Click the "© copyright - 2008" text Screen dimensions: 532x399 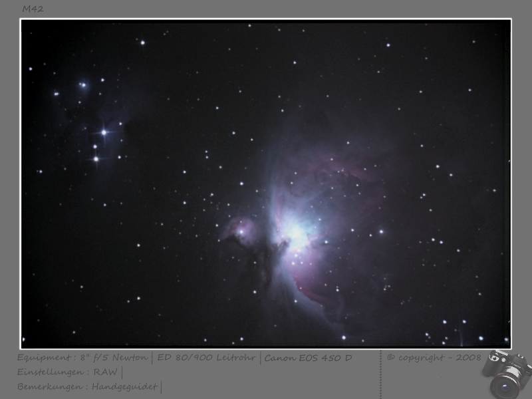(x=434, y=358)
